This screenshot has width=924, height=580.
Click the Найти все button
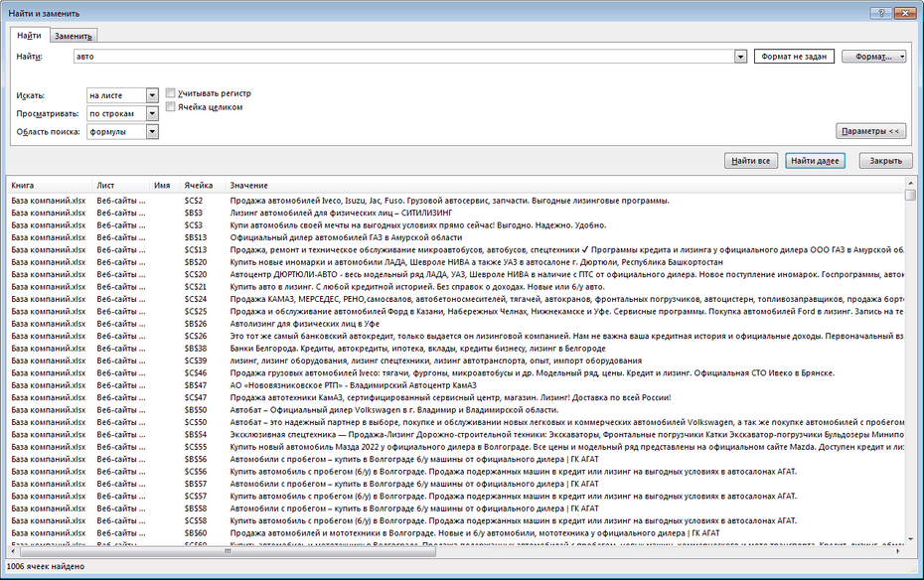pyautogui.click(x=751, y=161)
